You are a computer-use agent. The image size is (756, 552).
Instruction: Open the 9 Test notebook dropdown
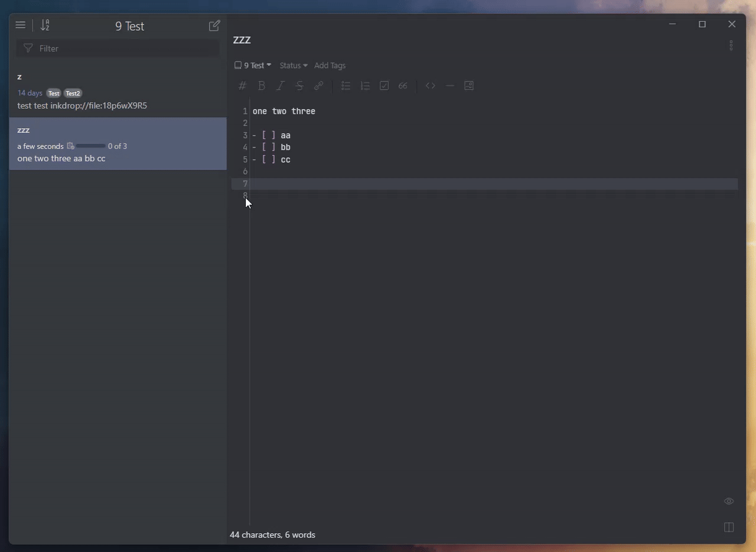coord(253,66)
